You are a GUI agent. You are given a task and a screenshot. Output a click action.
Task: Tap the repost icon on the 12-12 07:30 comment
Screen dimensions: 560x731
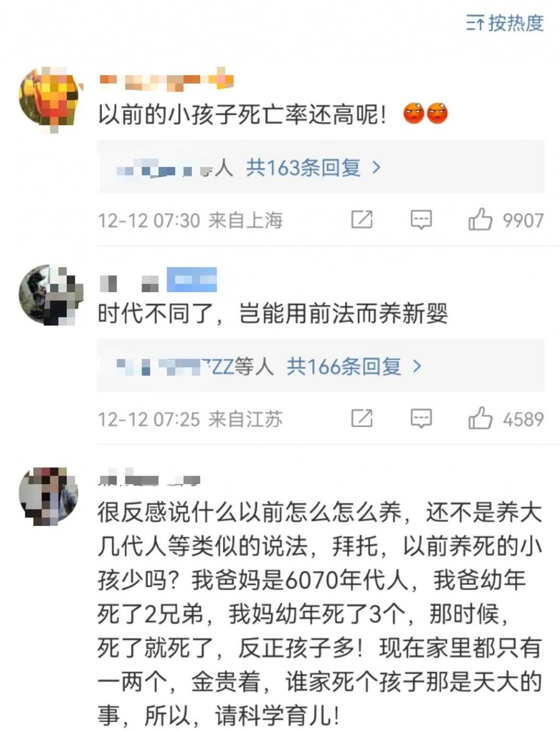tap(361, 219)
